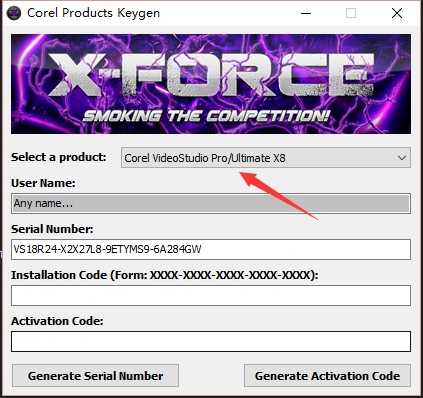Click the "Select a product:" label

[x=59, y=157]
